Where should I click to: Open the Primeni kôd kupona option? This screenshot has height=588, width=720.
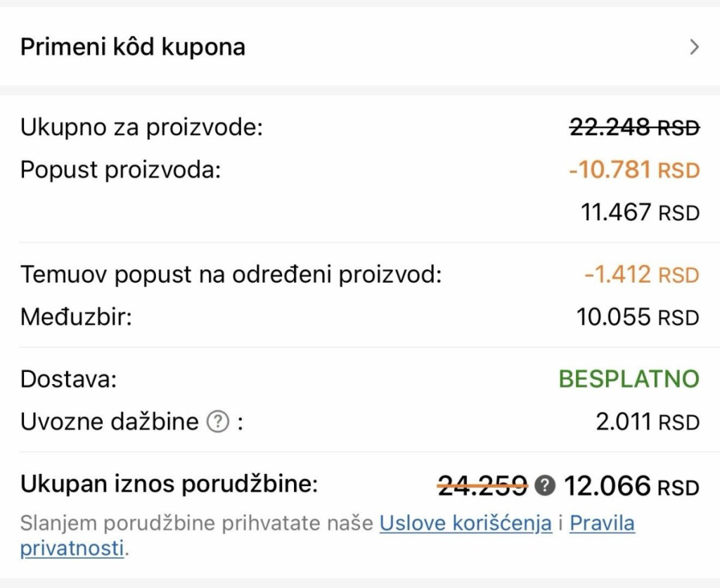tap(360, 47)
